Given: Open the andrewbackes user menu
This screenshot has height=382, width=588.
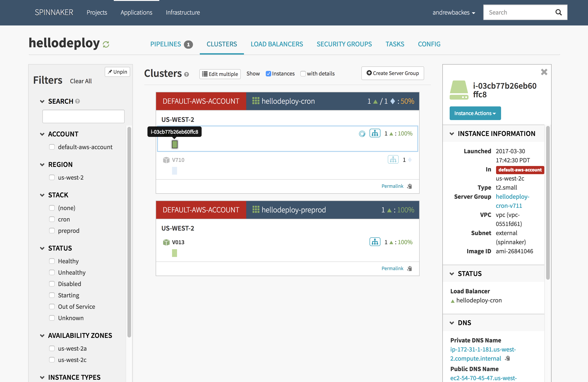Looking at the screenshot, I should 454,12.
